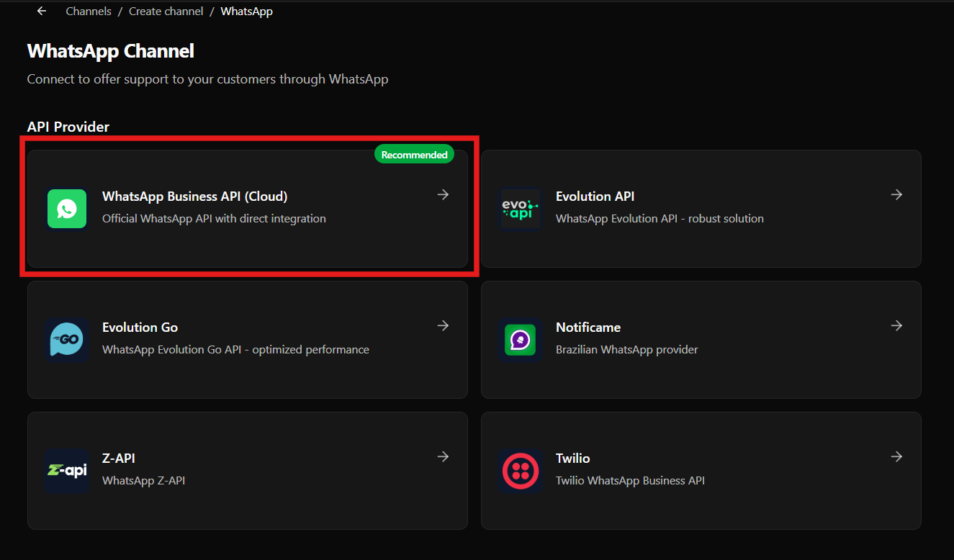Choose the Evolution Go provider title

pos(140,327)
